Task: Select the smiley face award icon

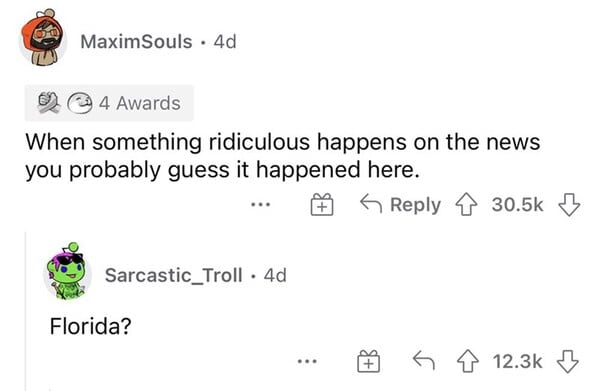Action: pyautogui.click(x=80, y=103)
